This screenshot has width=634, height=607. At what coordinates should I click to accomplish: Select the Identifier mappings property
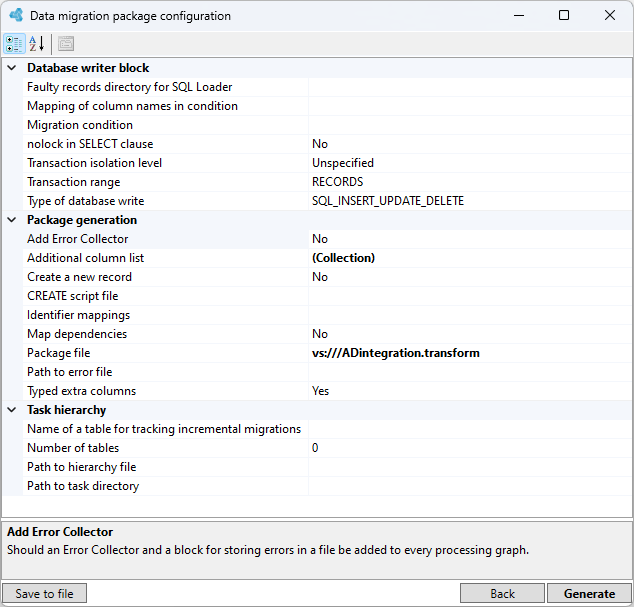(x=166, y=315)
